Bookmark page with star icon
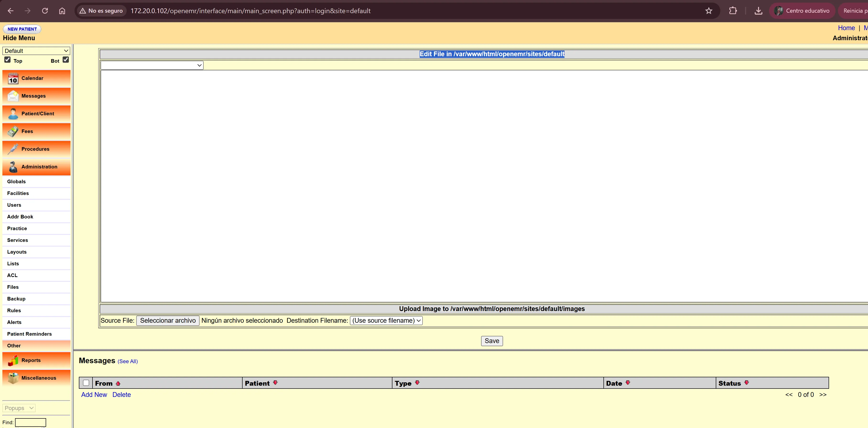The width and height of the screenshot is (868, 428). point(709,11)
